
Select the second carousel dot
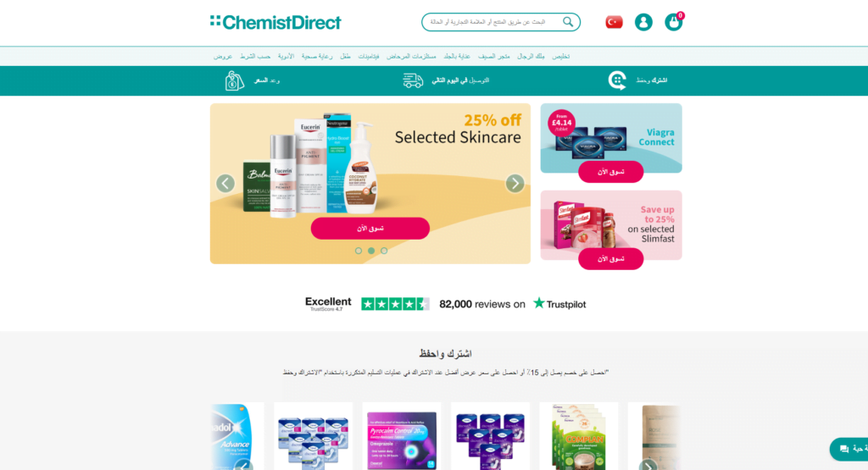coord(371,251)
